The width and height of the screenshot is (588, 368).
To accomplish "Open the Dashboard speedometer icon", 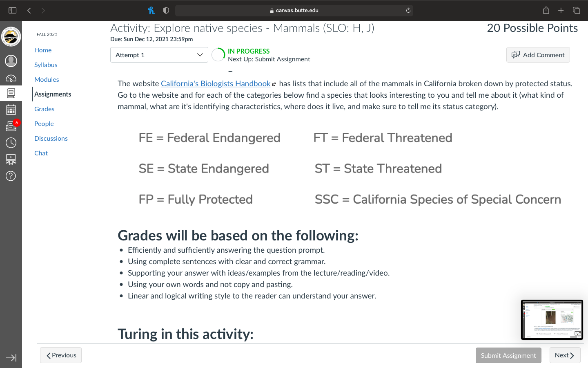I will 11,78.
